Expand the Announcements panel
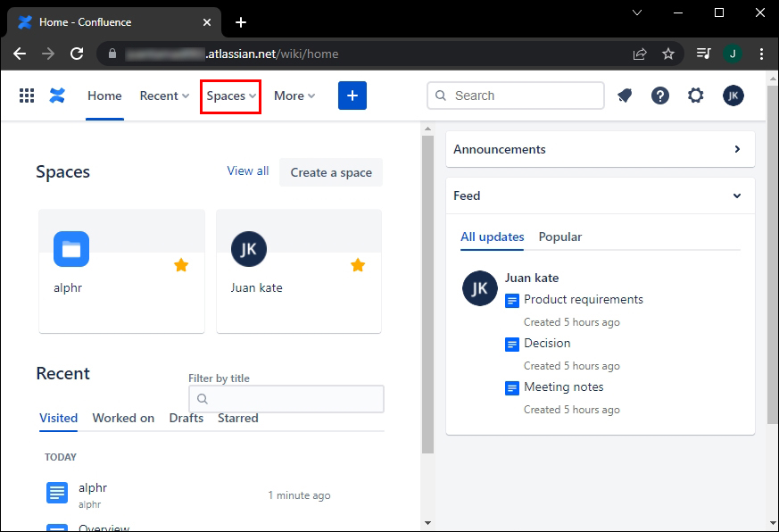 pos(737,149)
